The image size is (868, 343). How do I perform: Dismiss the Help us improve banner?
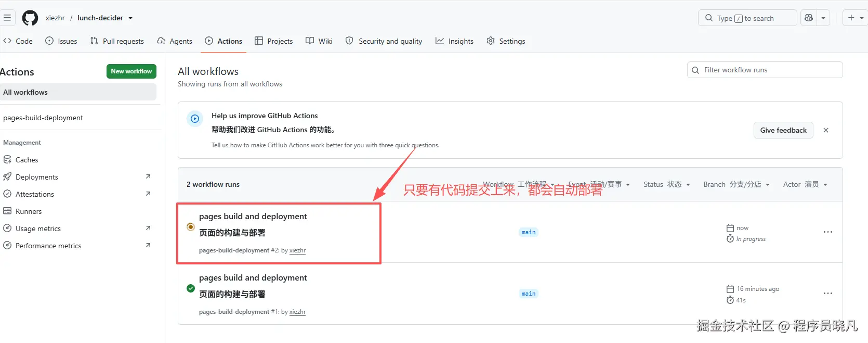click(x=826, y=130)
